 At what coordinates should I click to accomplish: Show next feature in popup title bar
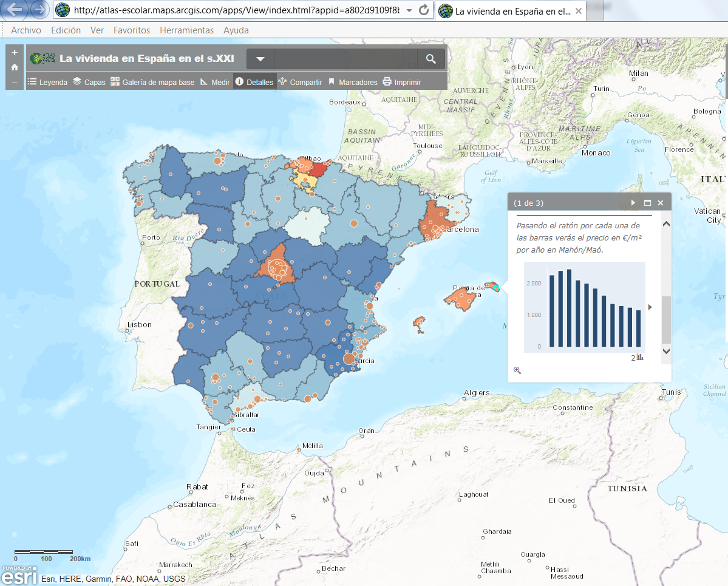point(633,203)
